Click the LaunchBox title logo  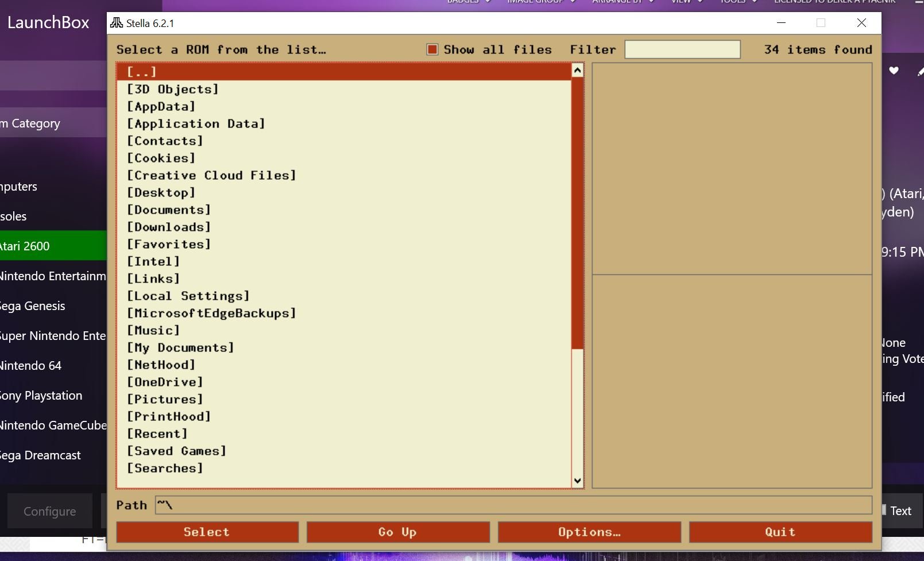[48, 22]
